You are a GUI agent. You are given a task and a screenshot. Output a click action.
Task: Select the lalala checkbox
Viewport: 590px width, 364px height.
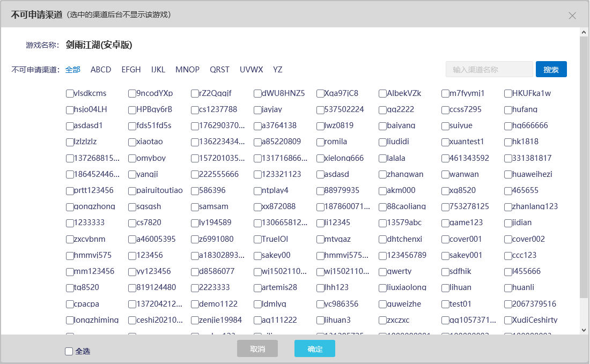point(382,158)
